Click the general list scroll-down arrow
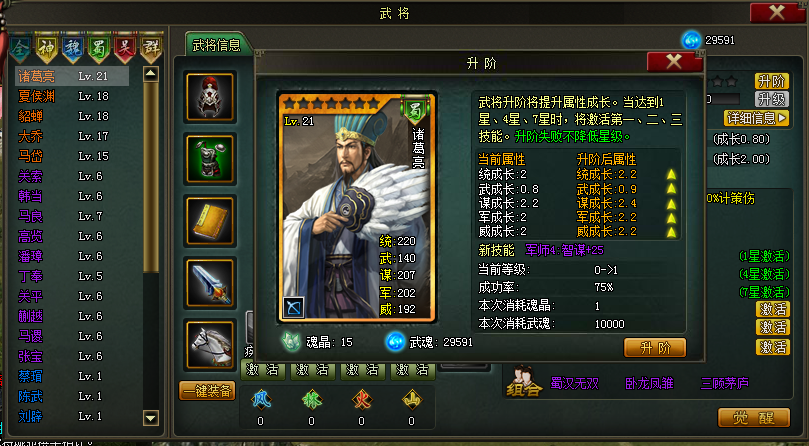809x446 pixels. 150,418
